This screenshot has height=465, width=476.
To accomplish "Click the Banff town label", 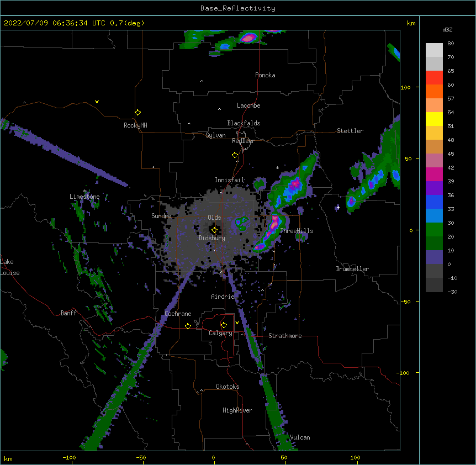I will (x=68, y=313).
